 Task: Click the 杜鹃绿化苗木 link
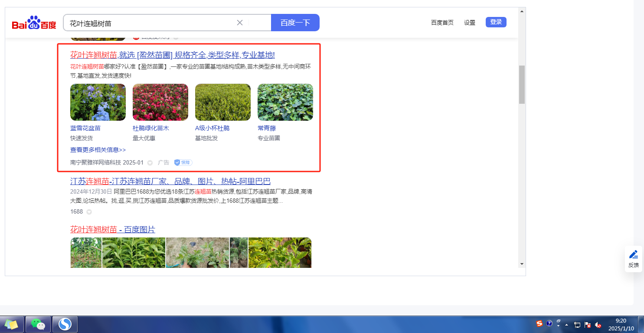coord(151,128)
